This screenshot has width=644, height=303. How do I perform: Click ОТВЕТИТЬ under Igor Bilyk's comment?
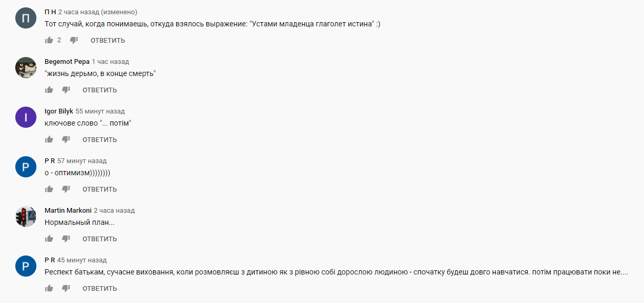click(x=100, y=140)
